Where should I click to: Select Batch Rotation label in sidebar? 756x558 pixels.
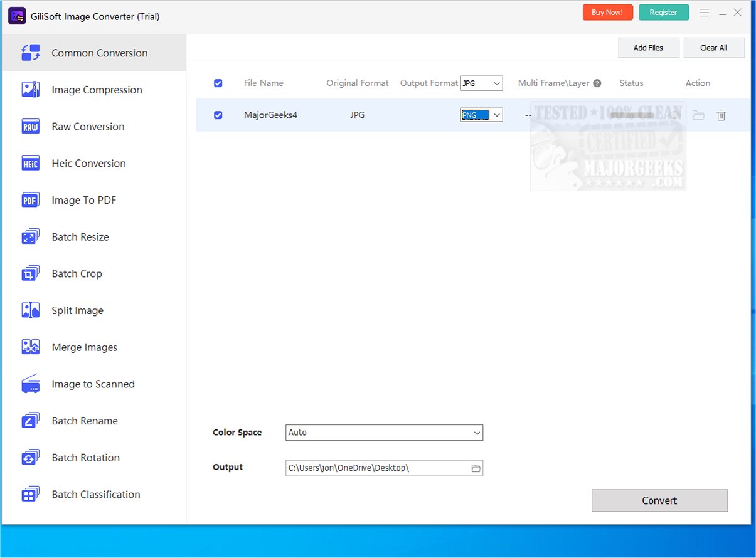click(86, 458)
